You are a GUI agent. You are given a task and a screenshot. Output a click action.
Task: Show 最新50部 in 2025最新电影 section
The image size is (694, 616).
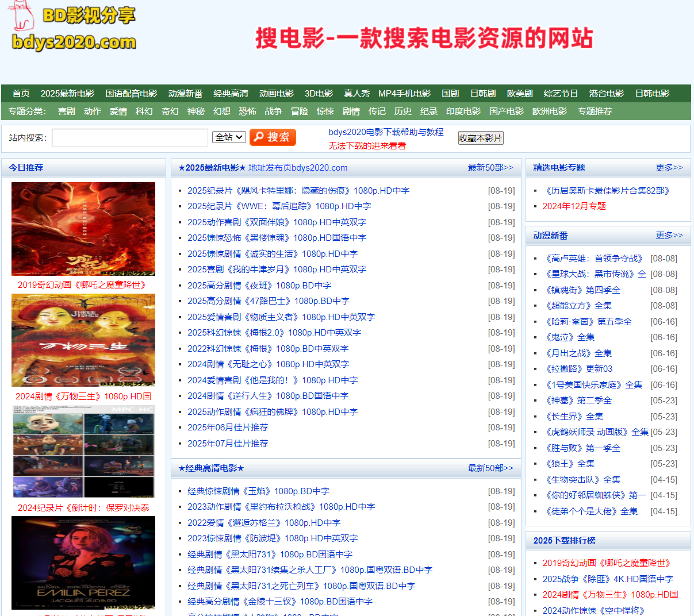tap(490, 168)
